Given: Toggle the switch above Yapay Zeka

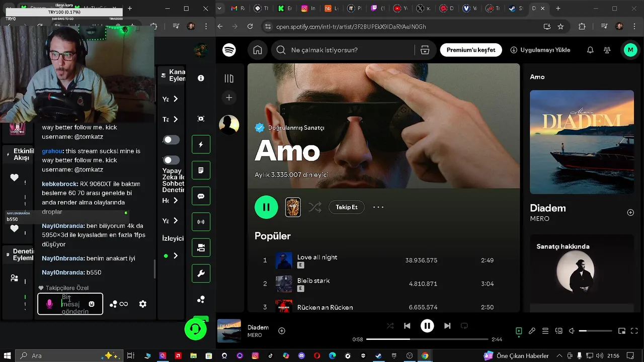Looking at the screenshot, I should [x=171, y=160].
